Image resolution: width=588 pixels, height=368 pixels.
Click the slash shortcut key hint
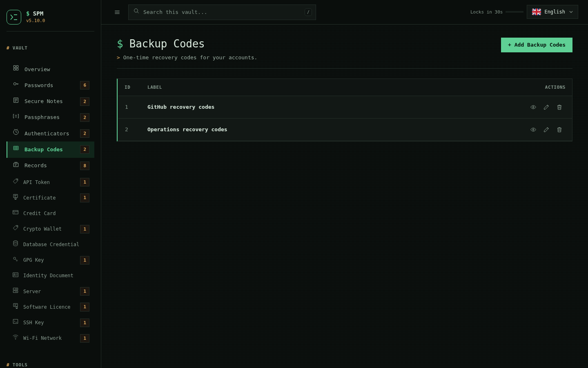[x=308, y=12]
